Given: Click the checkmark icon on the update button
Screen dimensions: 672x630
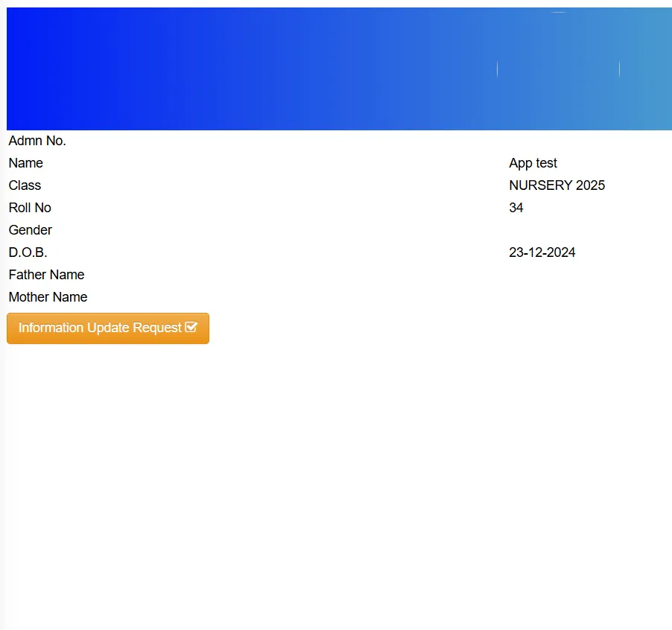Looking at the screenshot, I should (191, 328).
